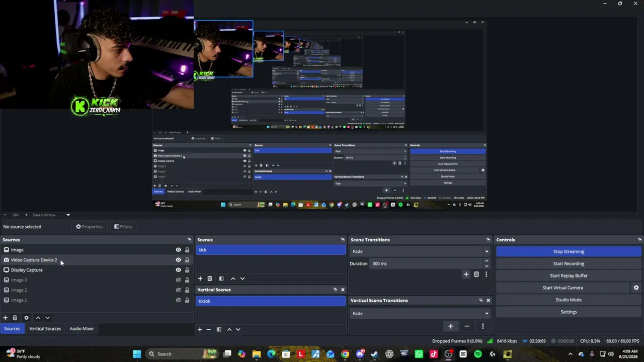Add a vertical scene transition
Viewport: 644px width, 362px height.
(451, 326)
